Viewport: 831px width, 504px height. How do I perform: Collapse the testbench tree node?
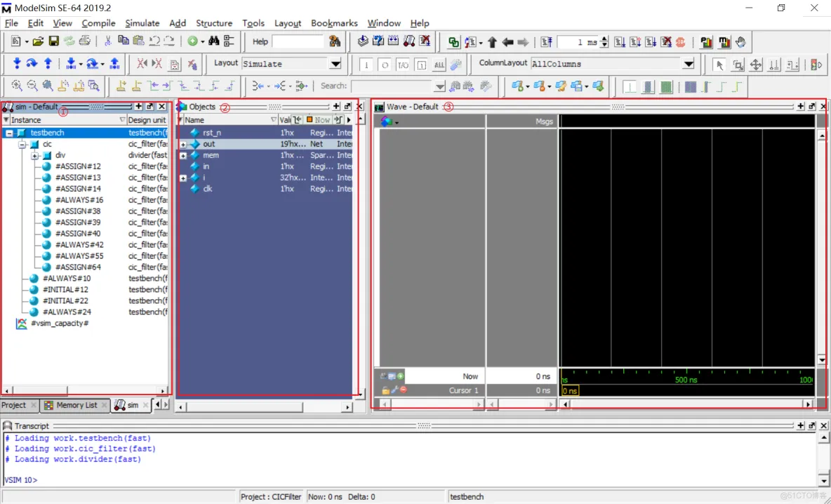click(9, 133)
